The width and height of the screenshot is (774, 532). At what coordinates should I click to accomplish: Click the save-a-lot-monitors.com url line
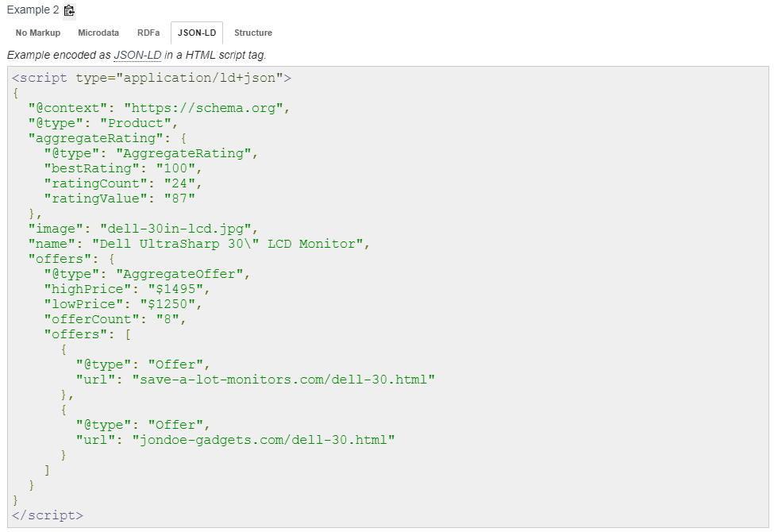255,380
